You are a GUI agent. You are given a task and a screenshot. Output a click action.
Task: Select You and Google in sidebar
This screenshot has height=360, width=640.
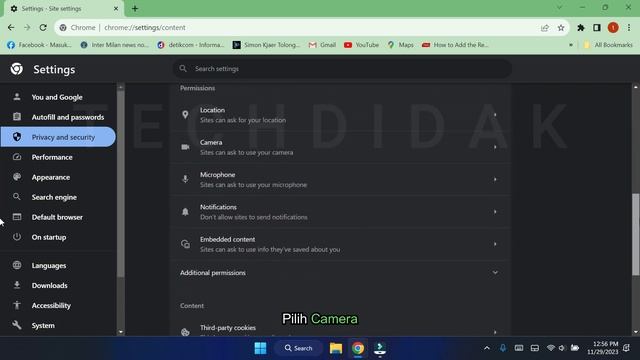coord(58,97)
